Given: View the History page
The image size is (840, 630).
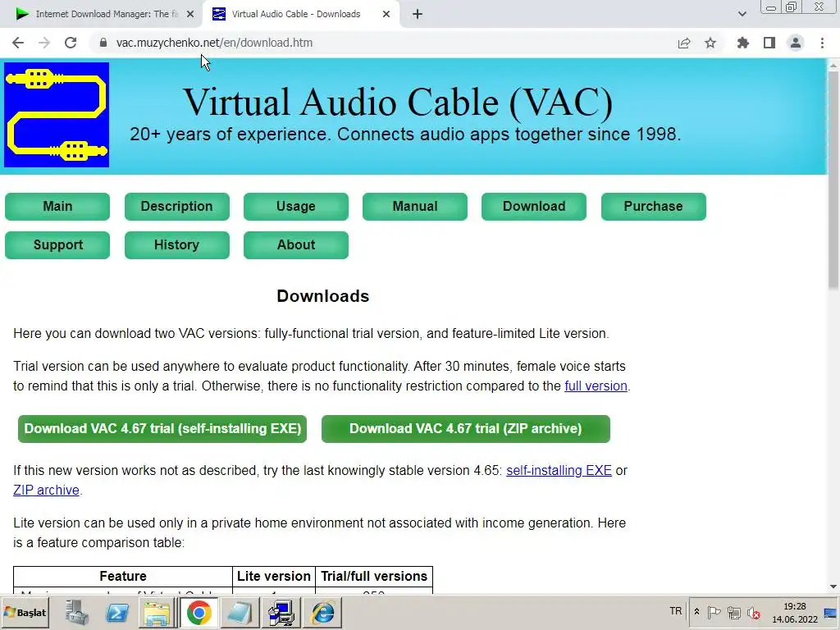Looking at the screenshot, I should tap(177, 244).
